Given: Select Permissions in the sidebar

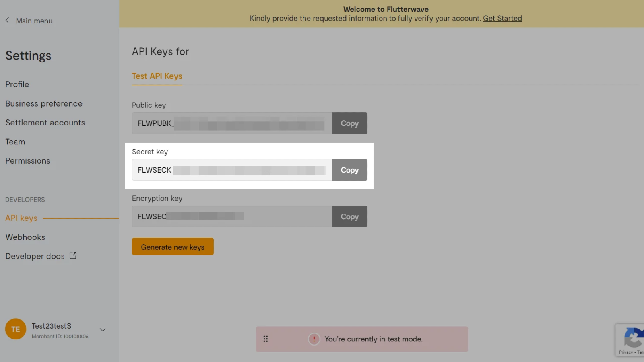Looking at the screenshot, I should (x=28, y=161).
